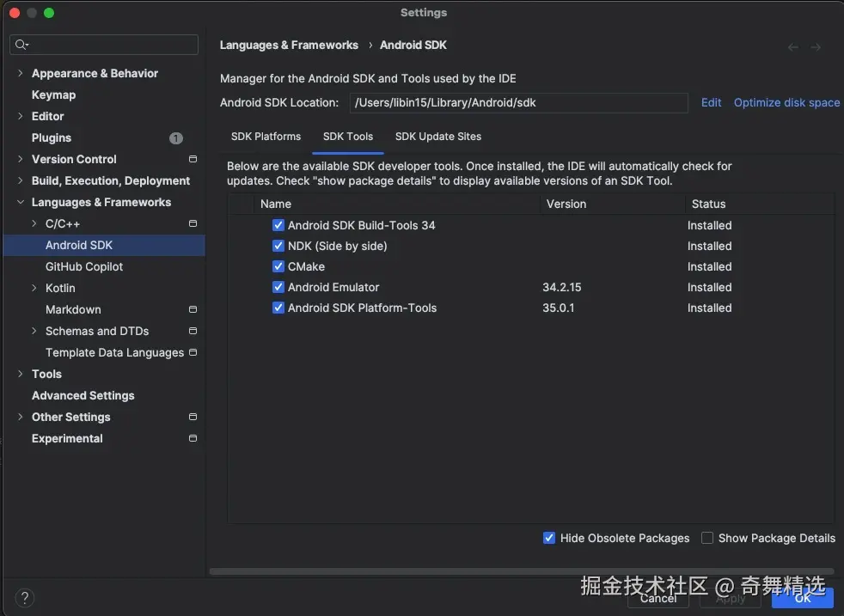Open Advanced Settings page

coord(83,395)
